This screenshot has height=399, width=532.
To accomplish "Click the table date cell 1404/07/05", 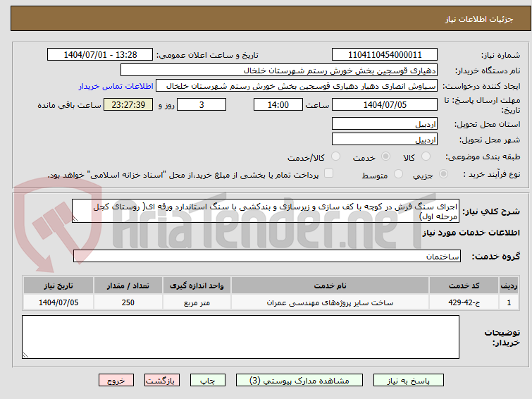I will click(x=58, y=302).
